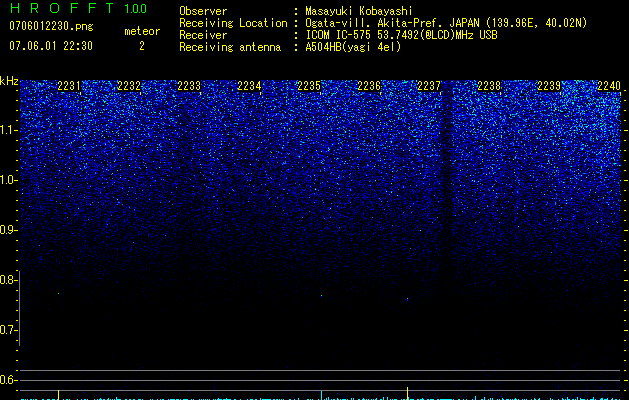Click time marker 2236
The height and width of the screenshot is (400, 629).
(369, 86)
